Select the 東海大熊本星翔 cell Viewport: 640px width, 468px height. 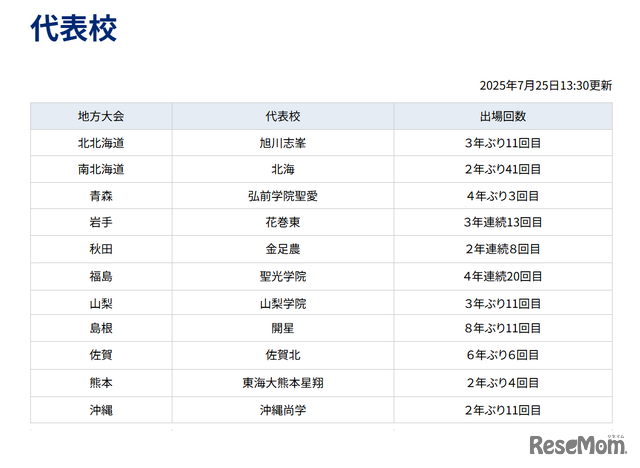pyautogui.click(x=283, y=383)
